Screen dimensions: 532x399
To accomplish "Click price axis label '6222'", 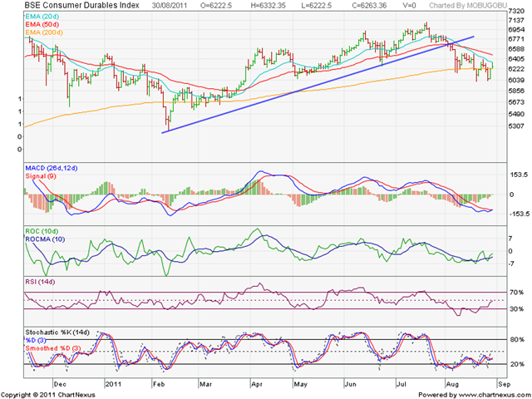I will coord(515,69).
